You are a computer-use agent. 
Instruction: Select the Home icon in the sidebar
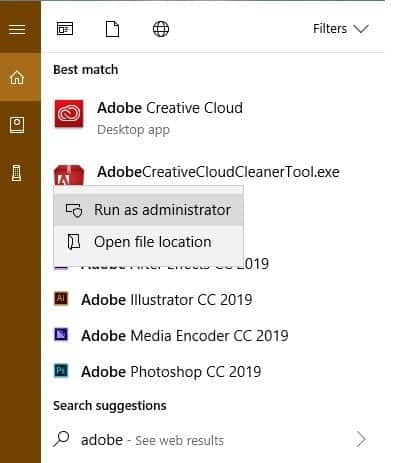[x=17, y=77]
